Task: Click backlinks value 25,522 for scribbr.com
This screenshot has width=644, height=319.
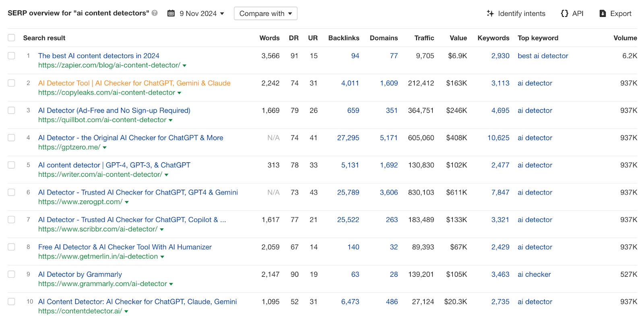Action: click(x=348, y=220)
